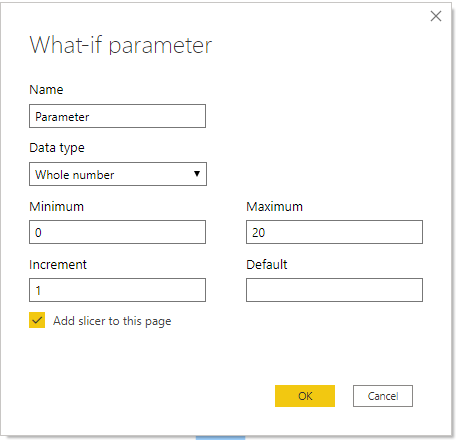Click the Name field label

coord(46,90)
